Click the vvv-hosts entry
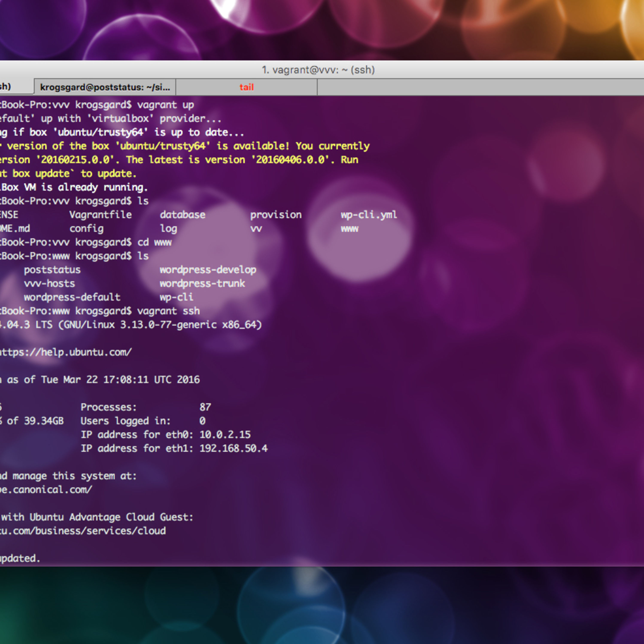The image size is (644, 644). (49, 283)
